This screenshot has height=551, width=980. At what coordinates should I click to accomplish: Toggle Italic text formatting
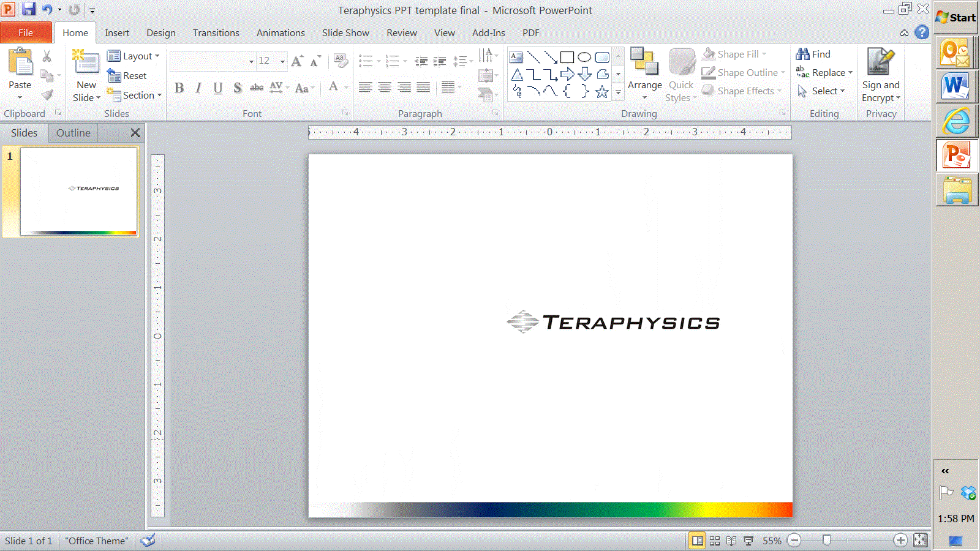[x=198, y=88]
